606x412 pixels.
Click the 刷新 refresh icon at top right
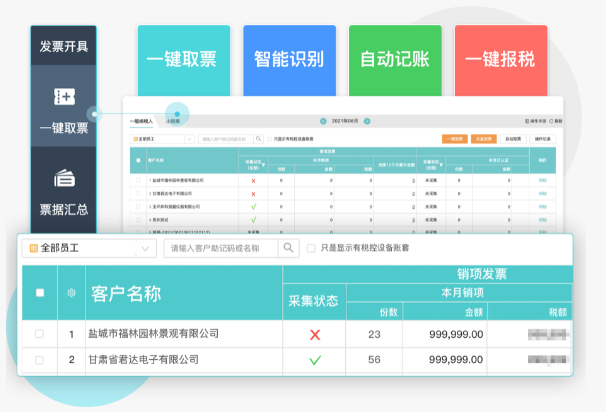pyautogui.click(x=552, y=121)
